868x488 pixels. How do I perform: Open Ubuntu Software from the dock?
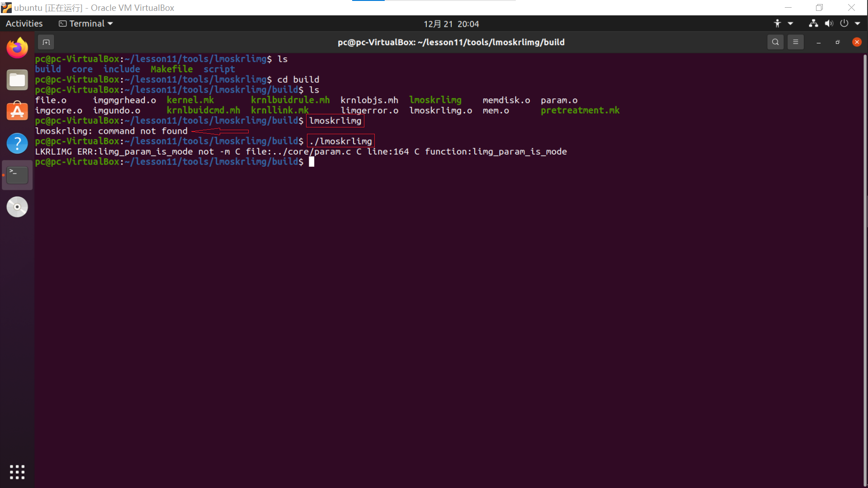[x=17, y=112]
